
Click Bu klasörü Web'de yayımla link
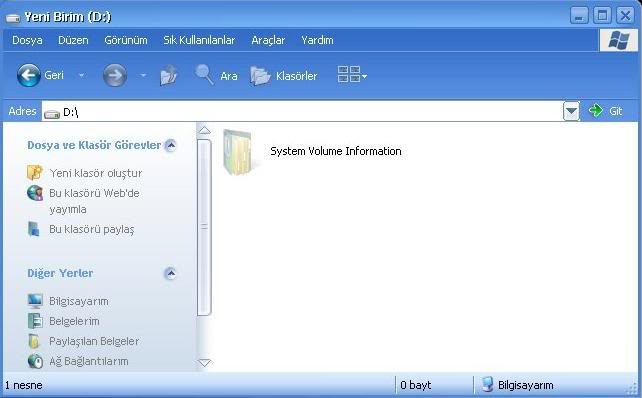[x=94, y=201]
